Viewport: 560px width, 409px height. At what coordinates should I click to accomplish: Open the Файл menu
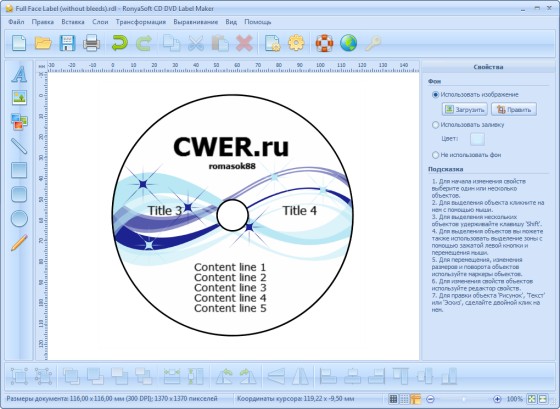pos(16,22)
